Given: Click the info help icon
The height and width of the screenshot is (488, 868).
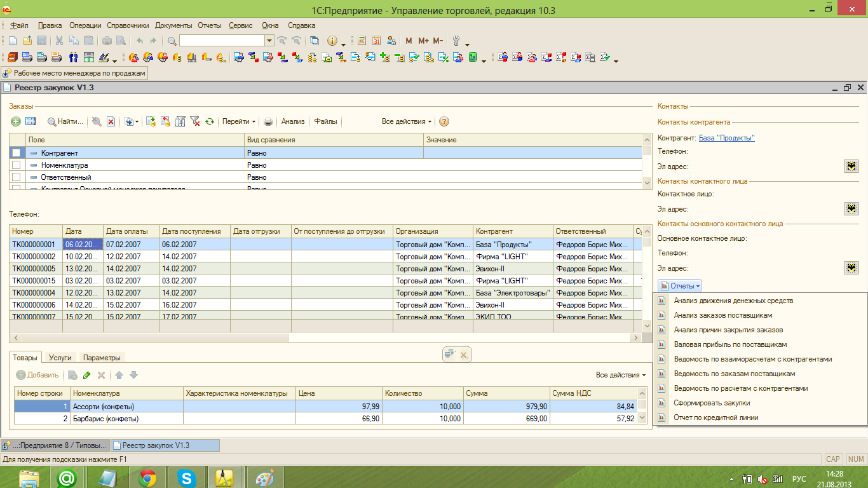Looking at the screenshot, I should click(332, 41).
